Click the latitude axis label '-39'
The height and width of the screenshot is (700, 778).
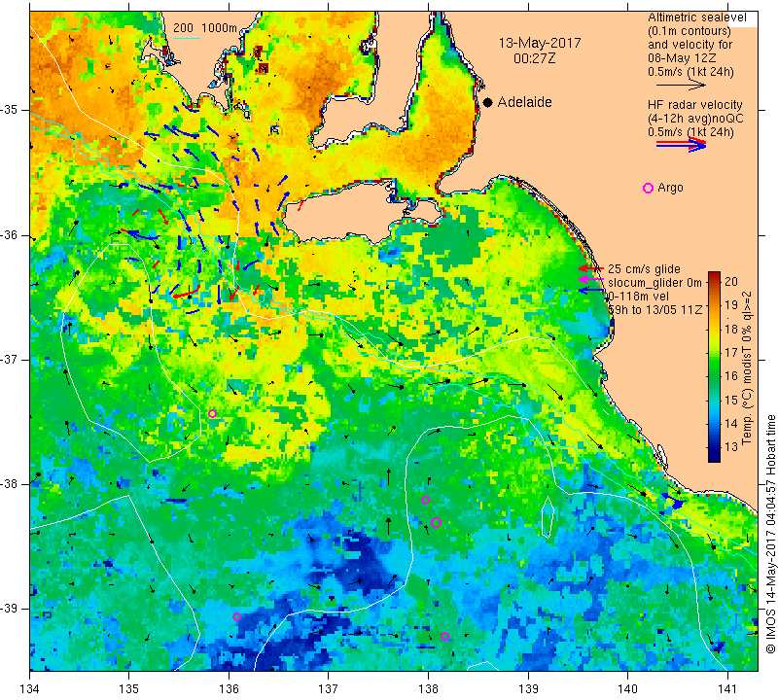11,609
